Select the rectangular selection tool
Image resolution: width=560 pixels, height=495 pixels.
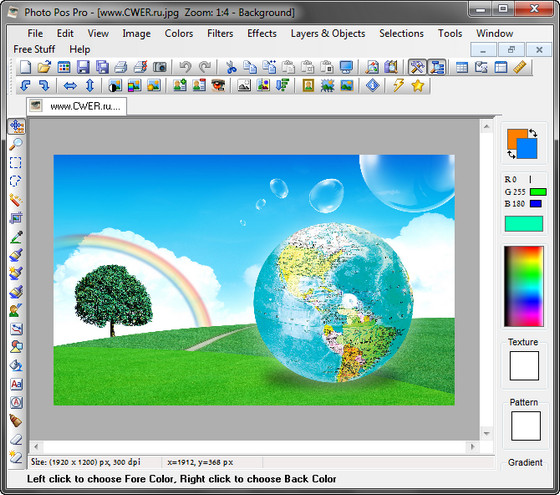pos(16,162)
